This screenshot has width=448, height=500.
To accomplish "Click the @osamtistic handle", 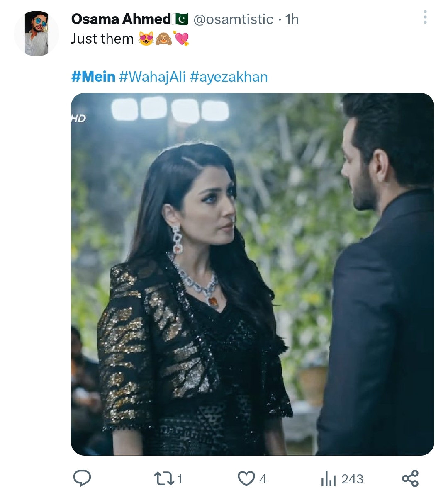I will 234,19.
